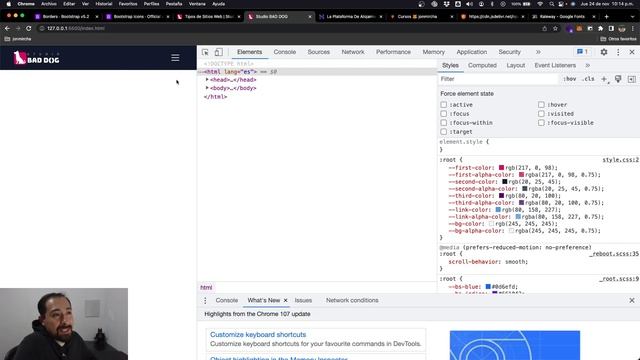Expand the head element node
This screenshot has height=360, width=640.
click(207, 80)
